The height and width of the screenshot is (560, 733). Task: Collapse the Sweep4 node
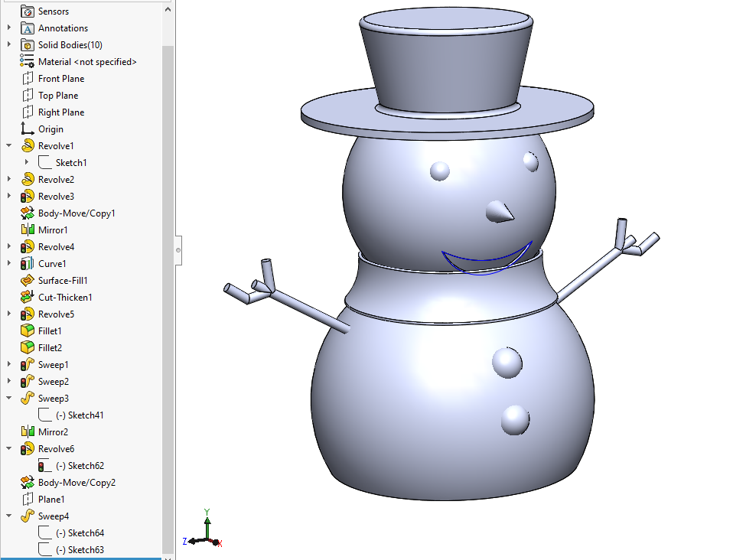click(9, 516)
